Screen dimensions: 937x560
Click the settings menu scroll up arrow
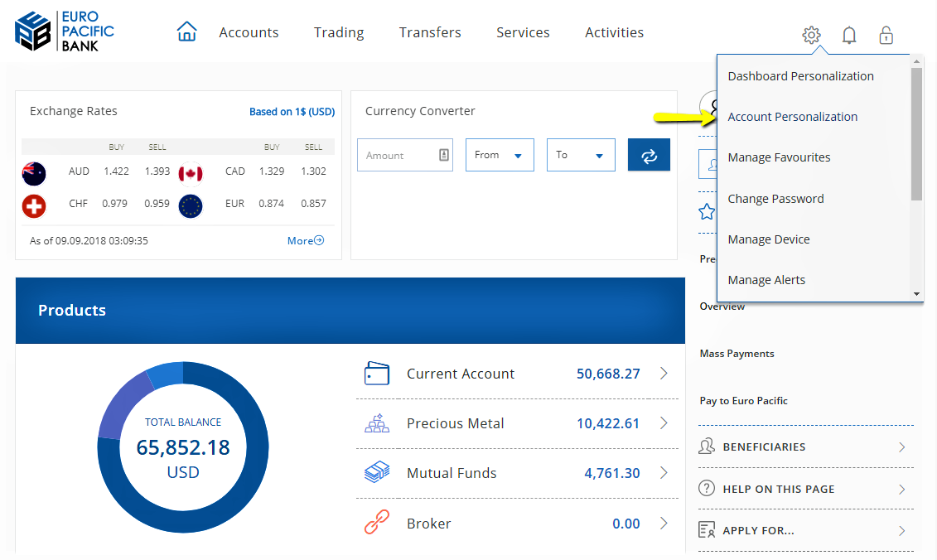click(916, 61)
